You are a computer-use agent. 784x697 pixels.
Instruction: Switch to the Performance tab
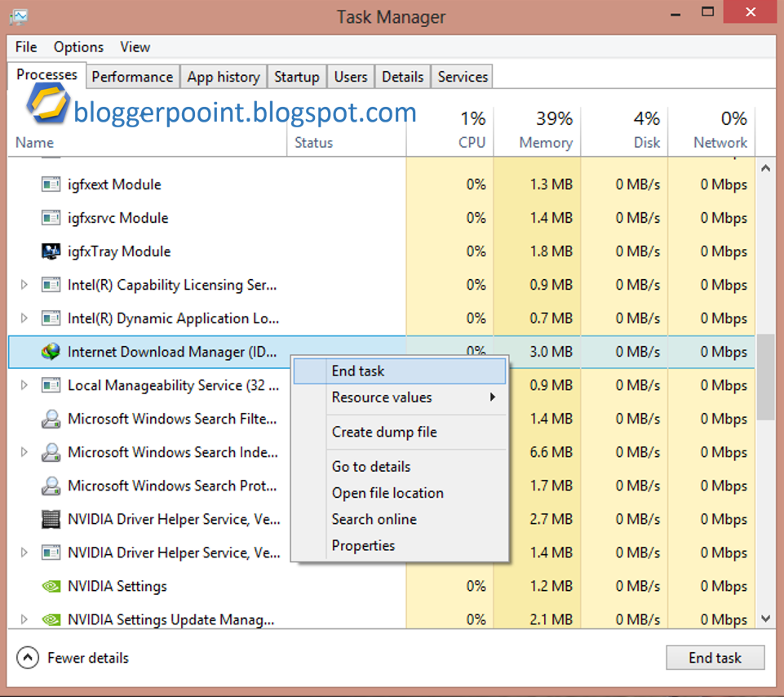click(132, 77)
